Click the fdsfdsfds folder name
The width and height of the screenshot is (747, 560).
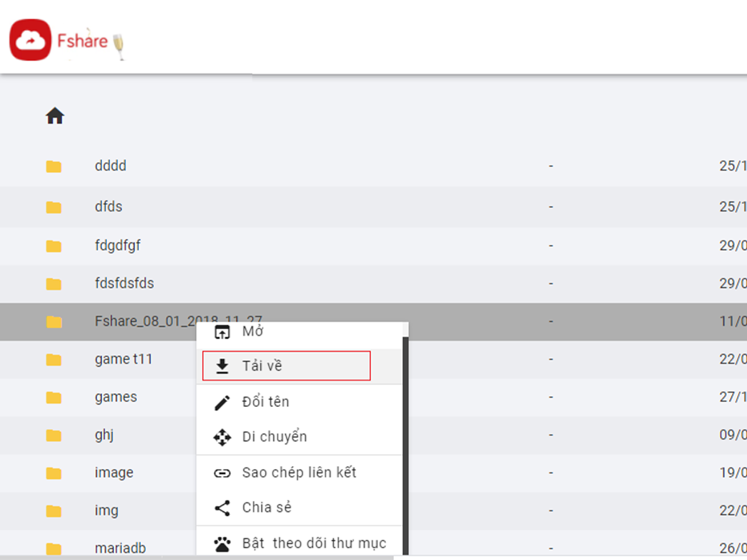(124, 284)
